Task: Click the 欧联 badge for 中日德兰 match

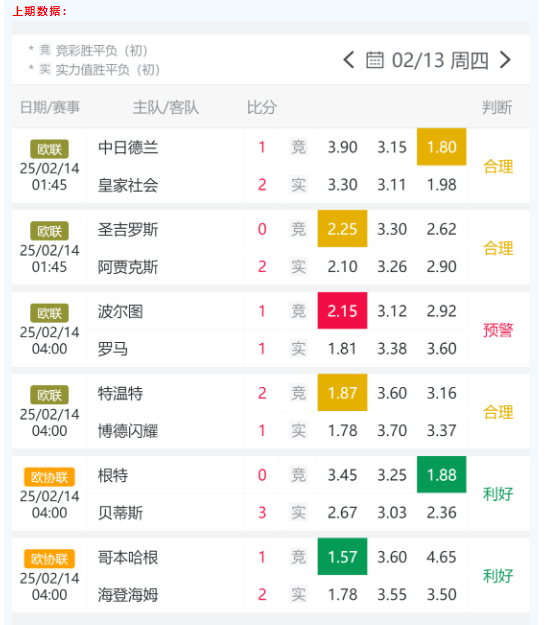Action: click(x=49, y=149)
